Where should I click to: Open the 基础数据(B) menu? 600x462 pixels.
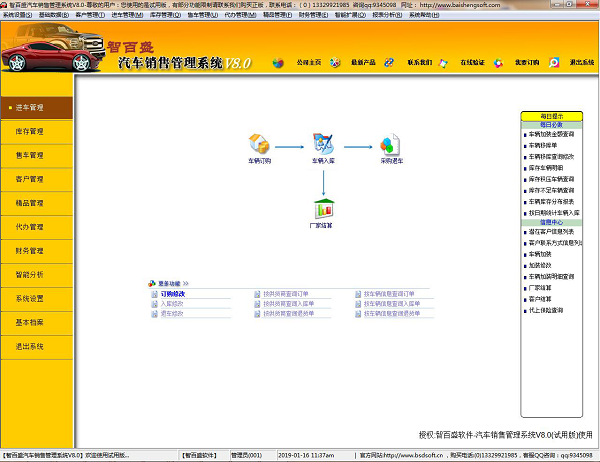tap(54, 15)
